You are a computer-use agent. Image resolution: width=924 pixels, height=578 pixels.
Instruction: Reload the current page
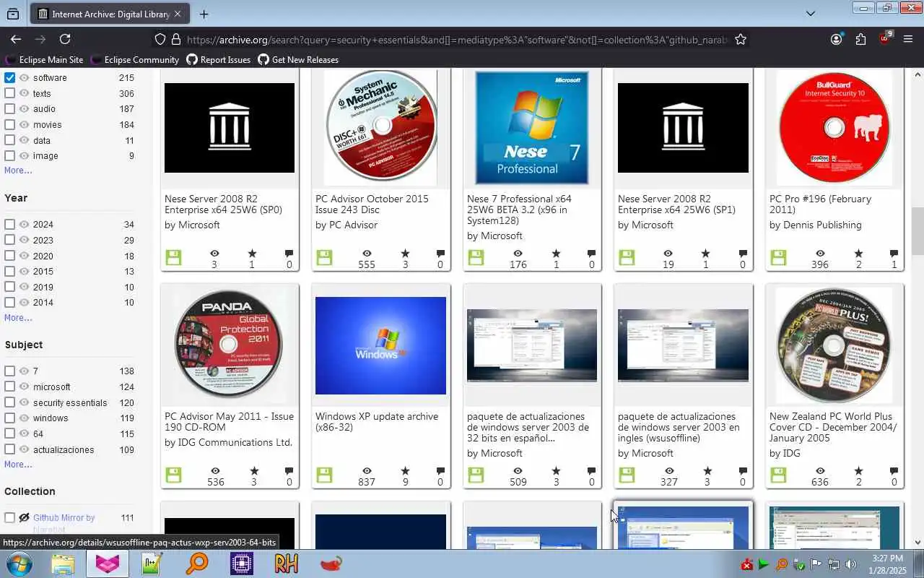click(65, 39)
